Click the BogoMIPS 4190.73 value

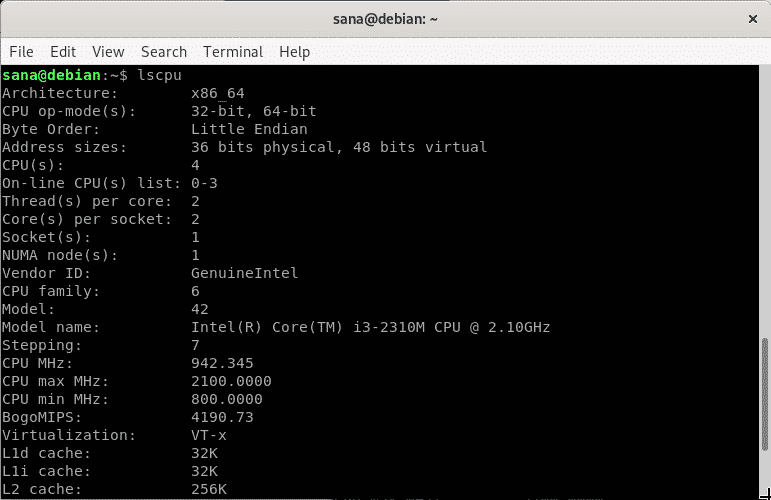click(222, 417)
